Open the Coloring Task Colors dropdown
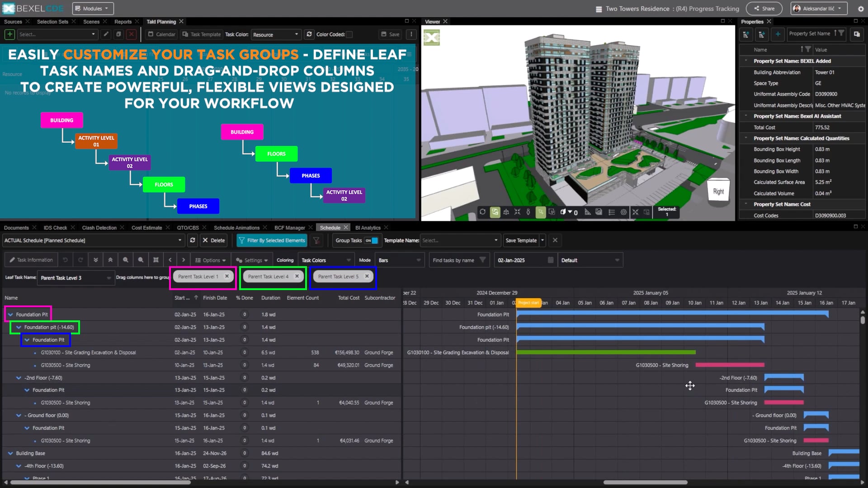 pos(326,260)
